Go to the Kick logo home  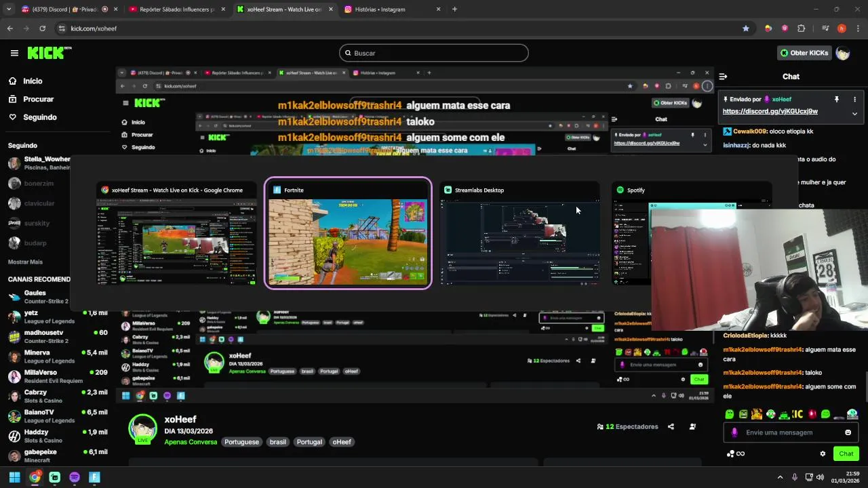49,52
